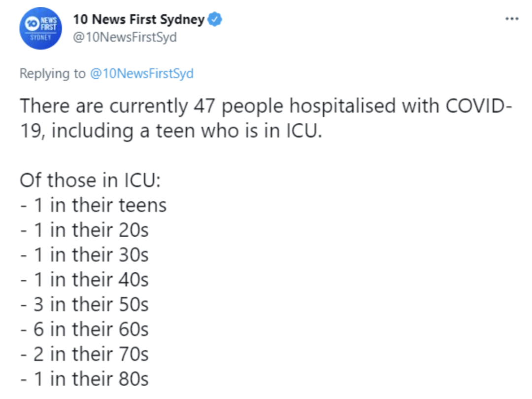This screenshot has width=532, height=399.
Task: Open the 10 News First Sydney profile avatar
Action: click(x=41, y=28)
